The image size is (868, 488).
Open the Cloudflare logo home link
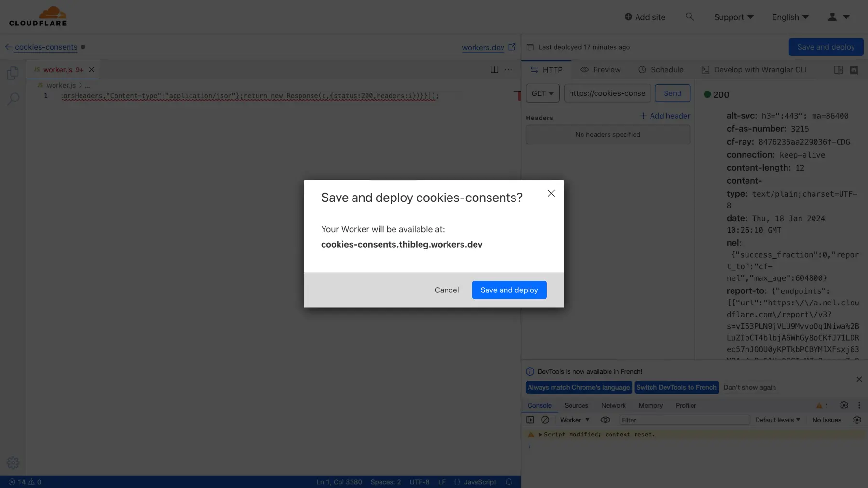tap(38, 16)
